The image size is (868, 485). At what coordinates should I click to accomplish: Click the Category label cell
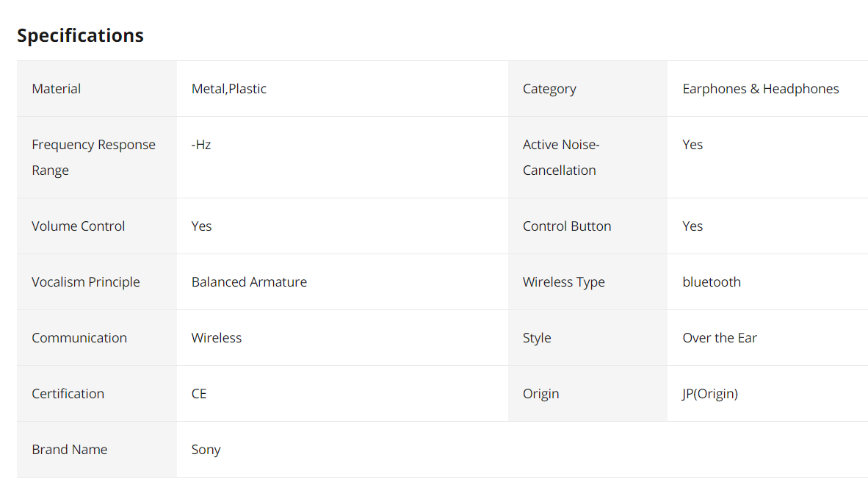pyautogui.click(x=549, y=89)
